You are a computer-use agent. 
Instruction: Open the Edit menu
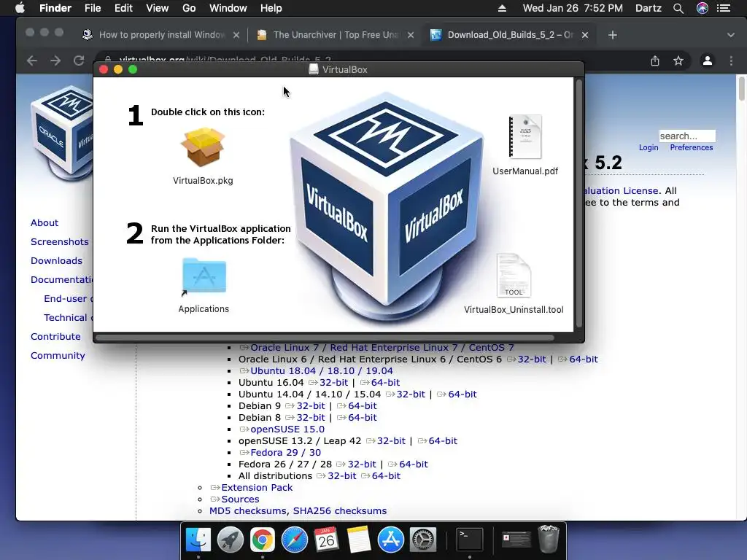point(123,8)
